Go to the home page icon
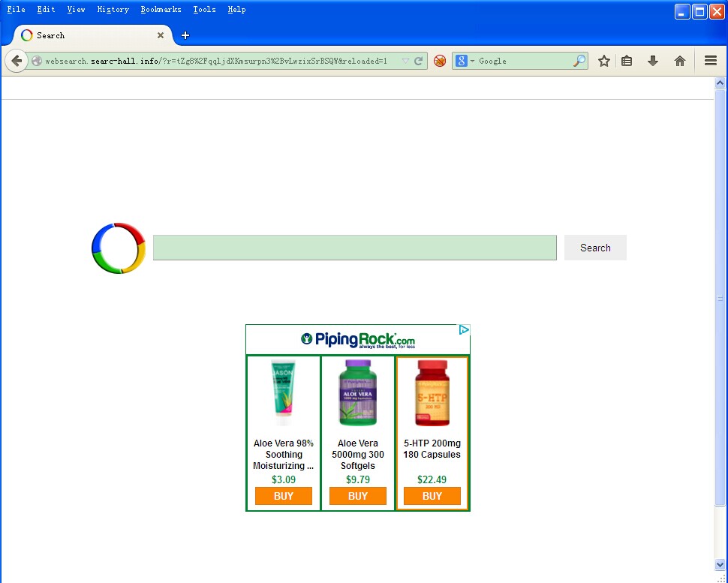This screenshot has height=583, width=728. [680, 61]
